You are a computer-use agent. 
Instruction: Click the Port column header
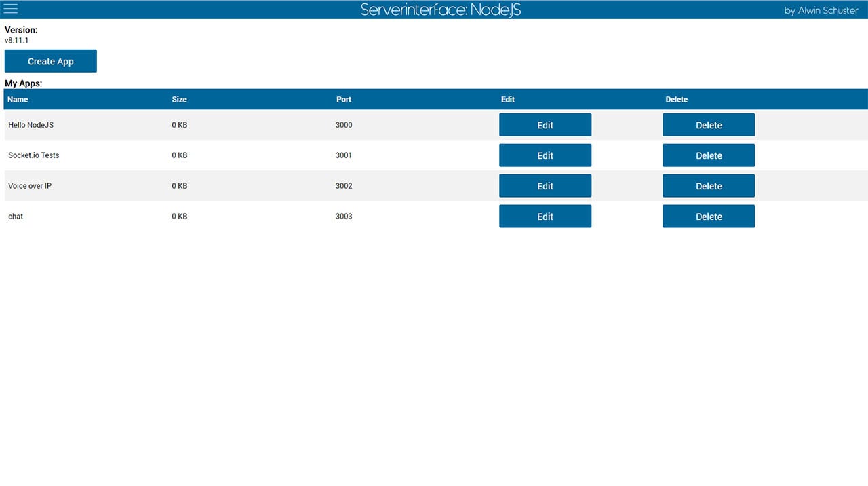pyautogui.click(x=344, y=99)
